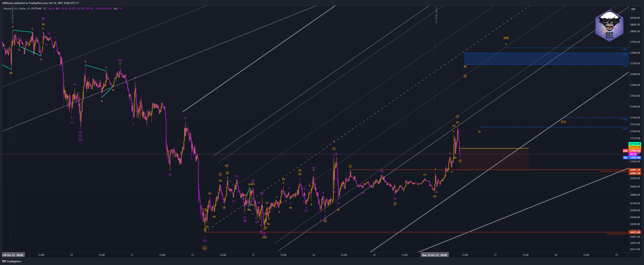Select the yellow (ii) wave label
The height and width of the screenshot is (265, 644).
[x=264, y=237]
